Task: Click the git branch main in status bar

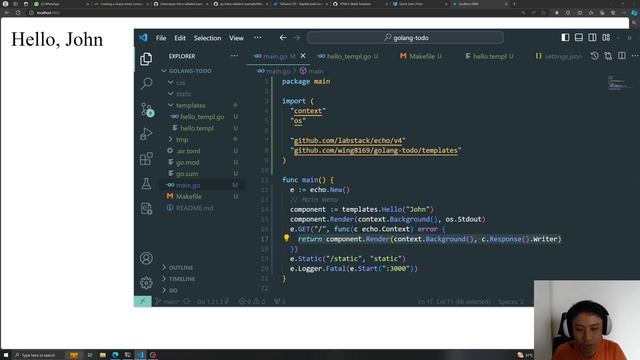Action: tap(167, 301)
